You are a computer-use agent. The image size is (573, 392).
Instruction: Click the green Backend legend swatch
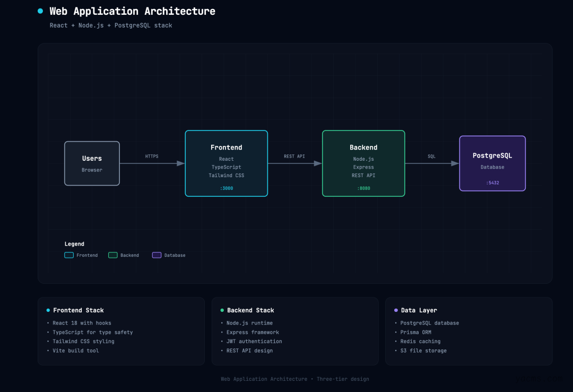coord(113,255)
